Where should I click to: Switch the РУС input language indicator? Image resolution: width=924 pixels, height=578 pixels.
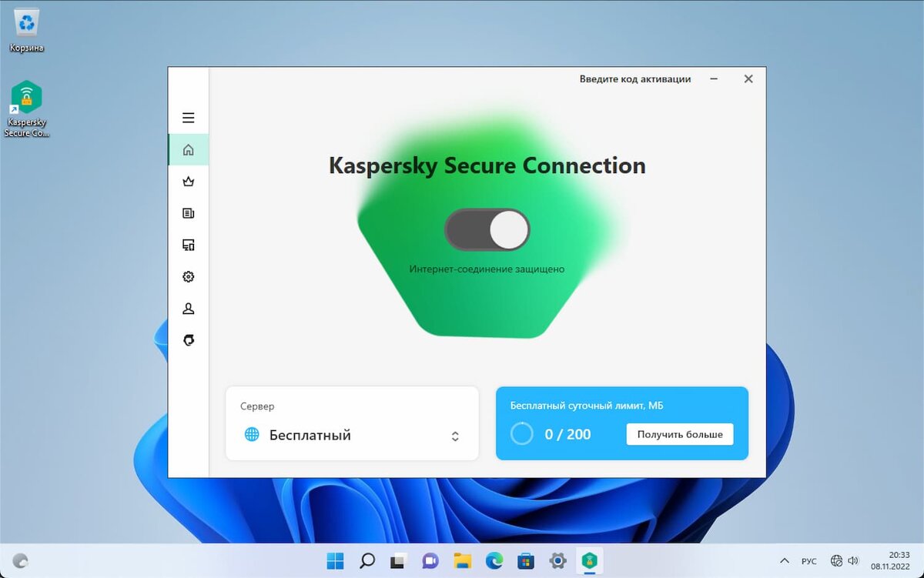[809, 561]
